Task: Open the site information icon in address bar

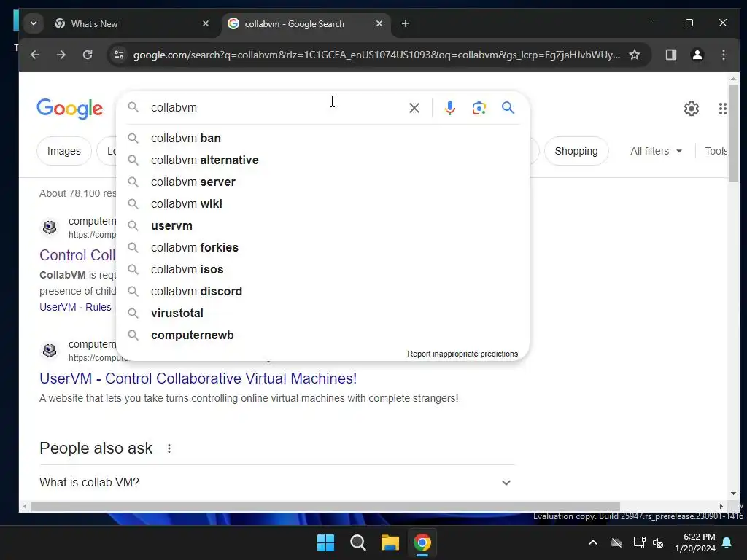Action: point(119,55)
